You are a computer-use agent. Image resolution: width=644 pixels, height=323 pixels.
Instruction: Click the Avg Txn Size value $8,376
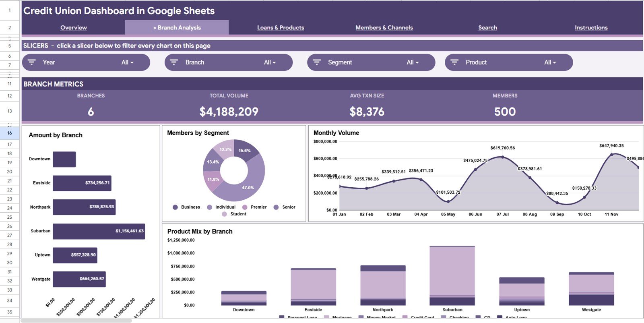click(x=367, y=112)
